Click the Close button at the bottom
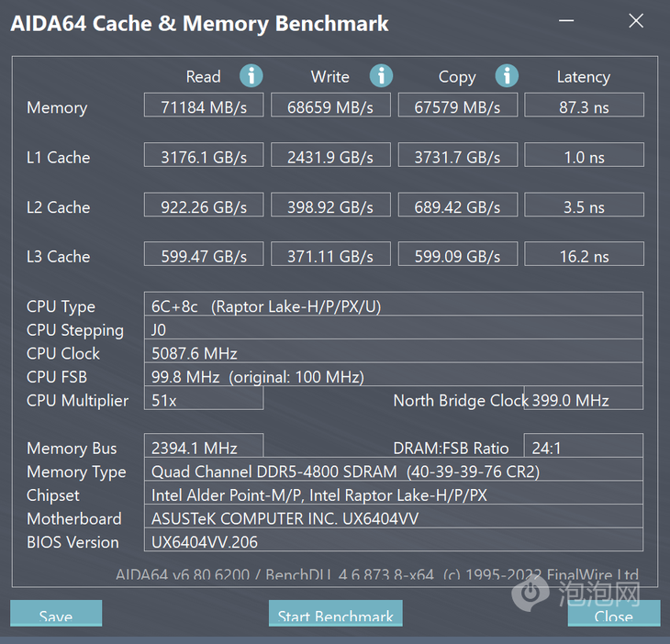Image resolution: width=670 pixels, height=644 pixels. 614,613
